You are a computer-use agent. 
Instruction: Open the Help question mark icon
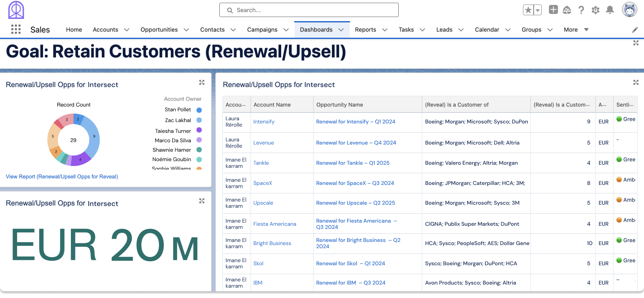pyautogui.click(x=581, y=10)
